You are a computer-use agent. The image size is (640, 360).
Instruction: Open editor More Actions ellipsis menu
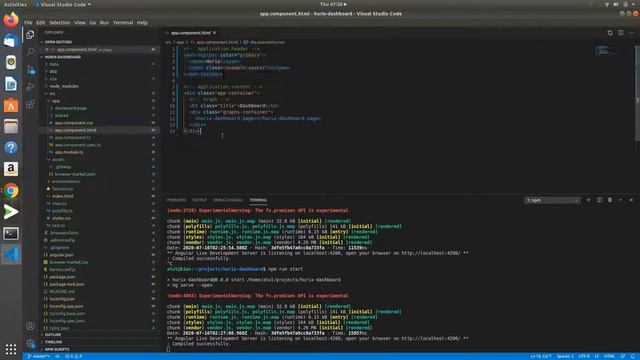coord(631,33)
